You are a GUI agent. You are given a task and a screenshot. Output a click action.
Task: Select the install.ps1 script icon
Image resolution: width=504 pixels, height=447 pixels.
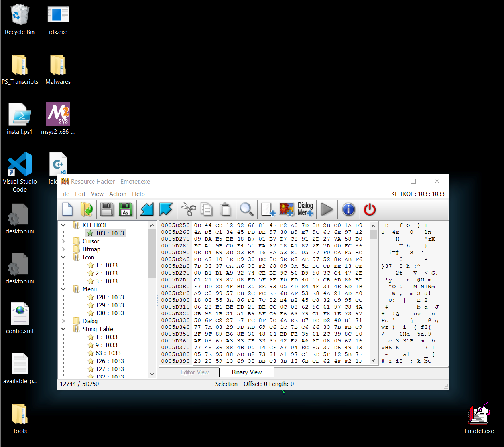click(20, 119)
